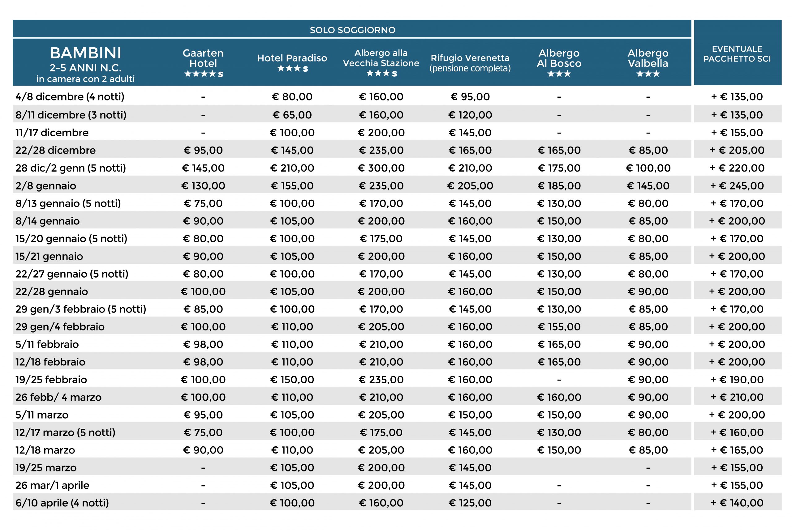Click ski package + € 210,00 for 26 febb/4 marzo
This screenshot has width=792, height=532.
[737, 398]
